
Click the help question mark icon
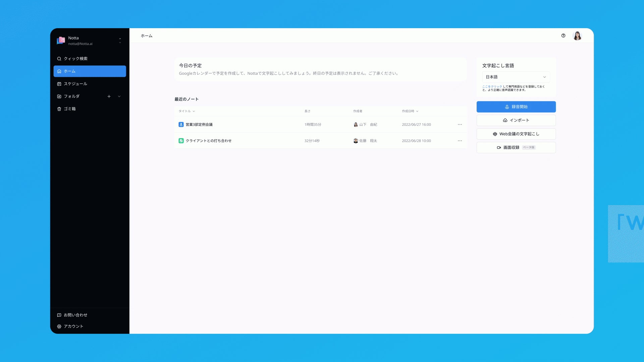[x=563, y=36]
